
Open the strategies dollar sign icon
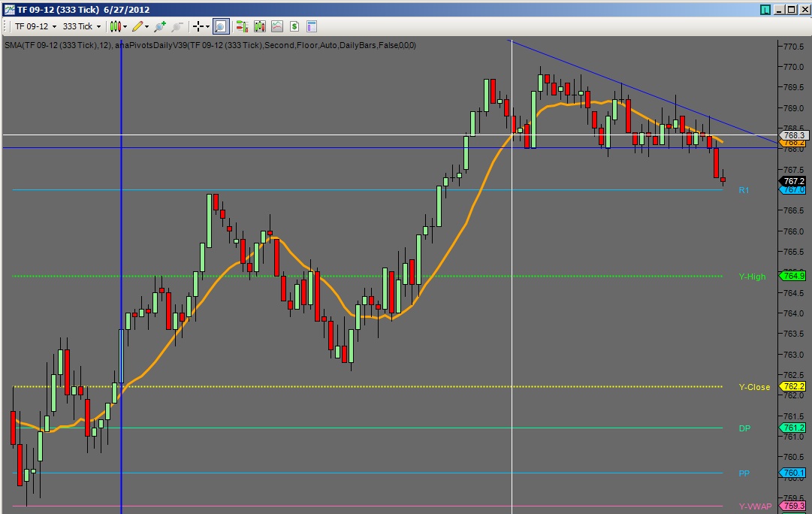pyautogui.click(x=294, y=26)
